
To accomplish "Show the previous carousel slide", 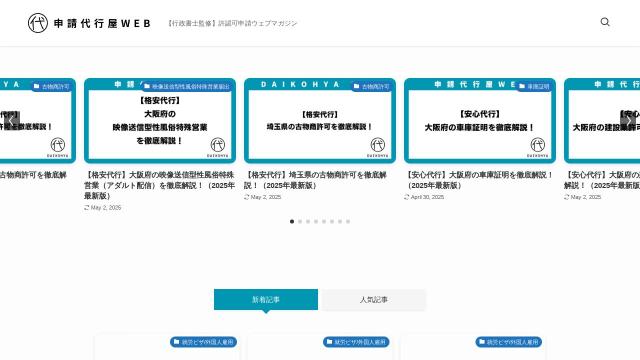I will coord(12,120).
